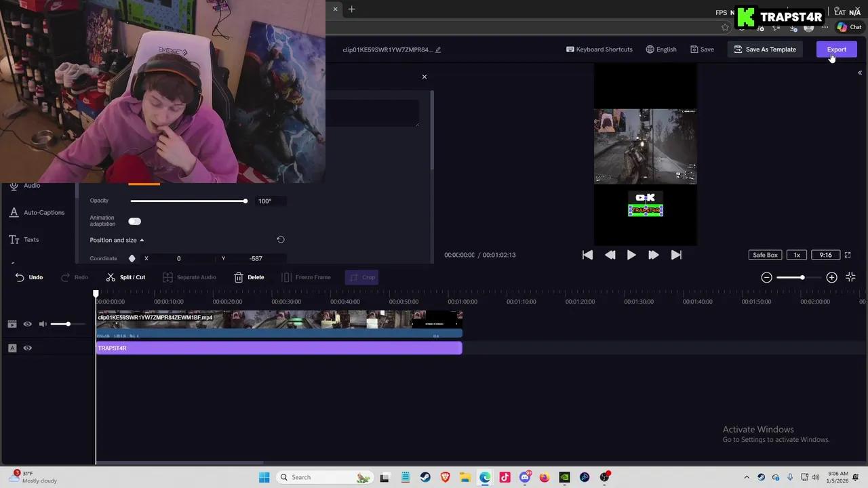Click the video track type icon
The width and height of the screenshot is (868, 488).
tap(12, 324)
